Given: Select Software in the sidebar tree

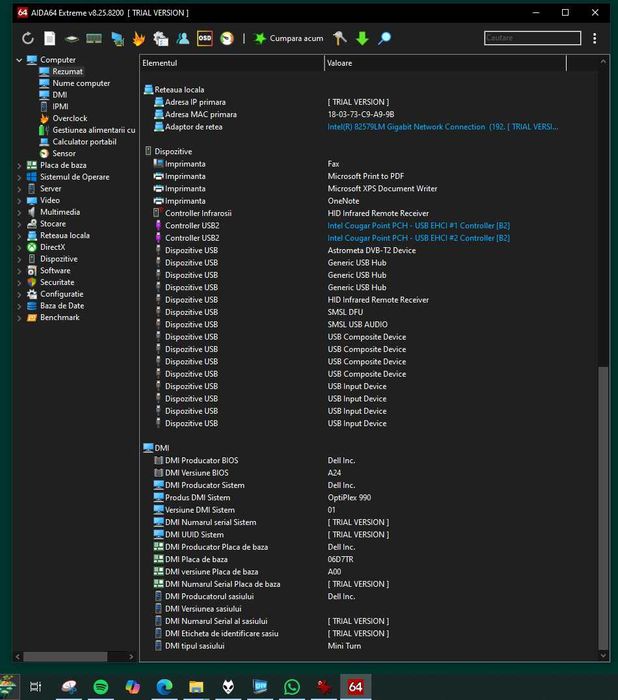Looking at the screenshot, I should [x=54, y=271].
